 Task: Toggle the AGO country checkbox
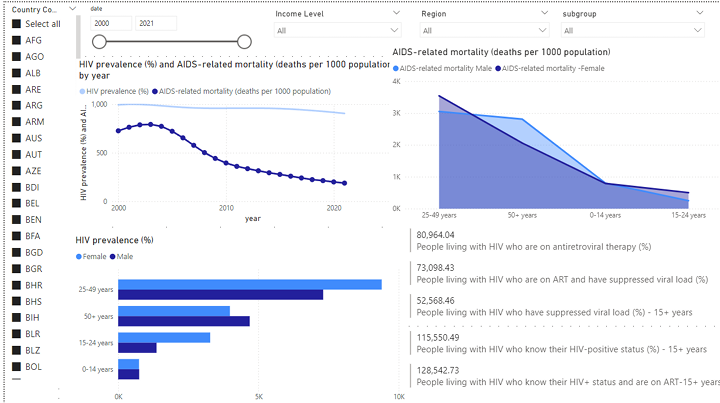point(17,56)
